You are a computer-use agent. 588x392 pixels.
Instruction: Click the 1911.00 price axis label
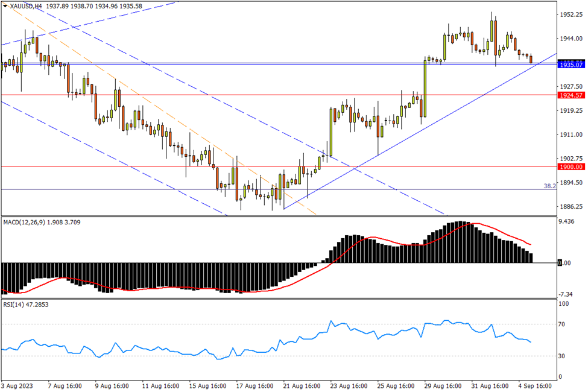(x=571, y=134)
